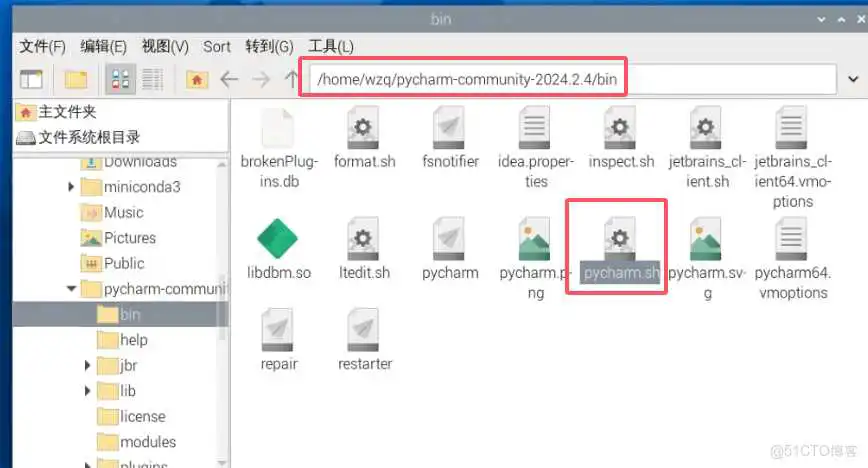
Task: Select the Music folder in tree
Action: tap(112, 213)
